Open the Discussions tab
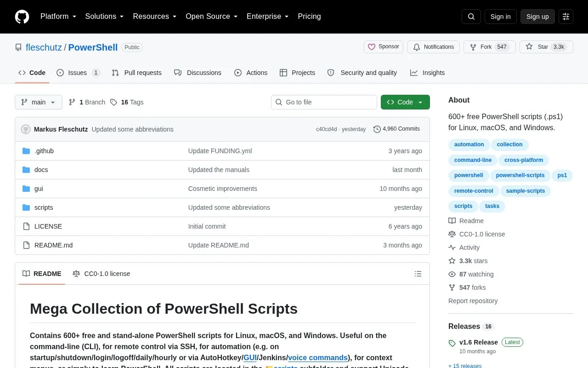Viewport: 588px width, 368px height. pyautogui.click(x=198, y=73)
